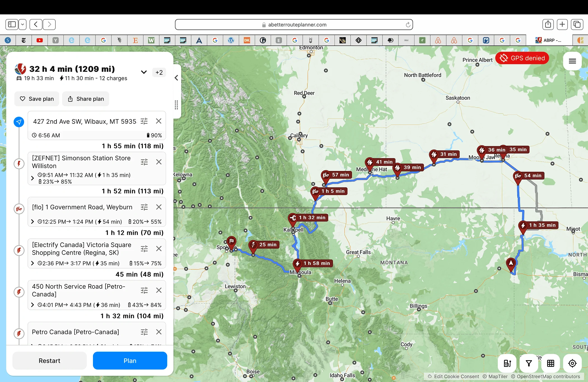Click the Safari address bar
The height and width of the screenshot is (382, 588).
pos(294,25)
